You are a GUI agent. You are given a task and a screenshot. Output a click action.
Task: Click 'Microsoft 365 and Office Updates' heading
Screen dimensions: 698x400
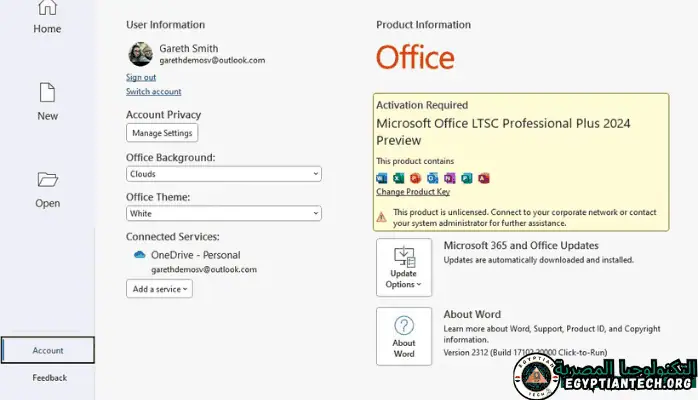(x=521, y=246)
